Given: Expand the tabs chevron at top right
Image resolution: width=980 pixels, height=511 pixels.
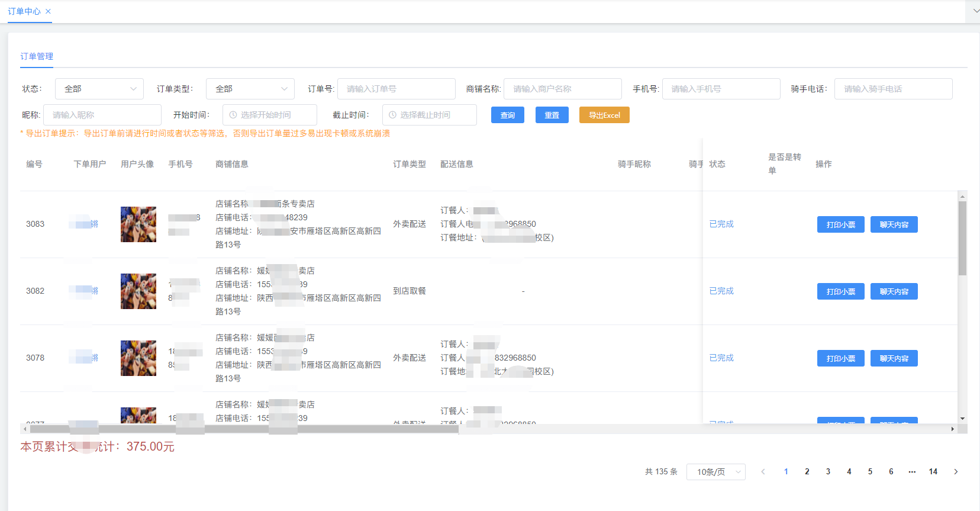Looking at the screenshot, I should (976, 11).
